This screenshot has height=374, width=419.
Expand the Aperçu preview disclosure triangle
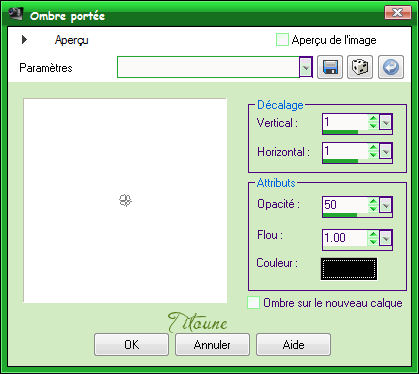pyautogui.click(x=24, y=40)
